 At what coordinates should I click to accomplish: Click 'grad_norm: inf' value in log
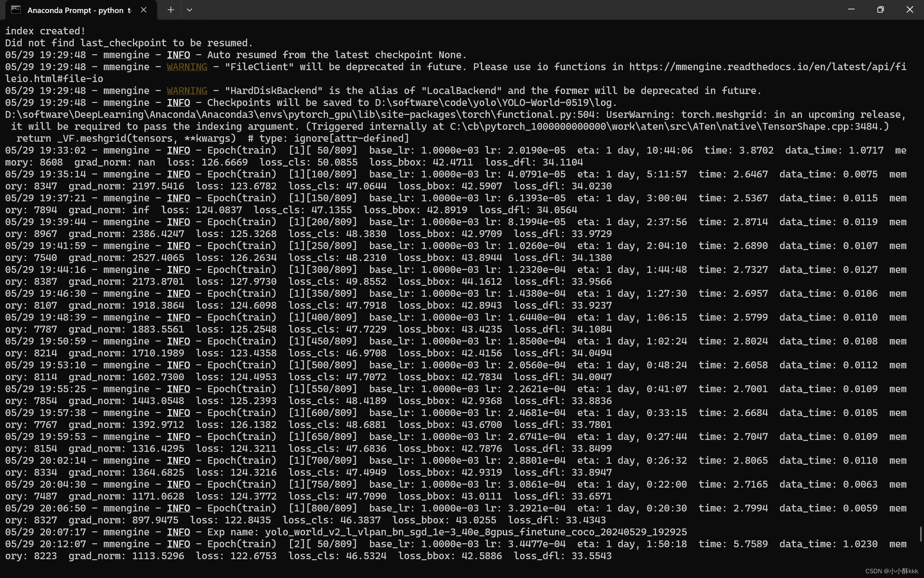(108, 210)
